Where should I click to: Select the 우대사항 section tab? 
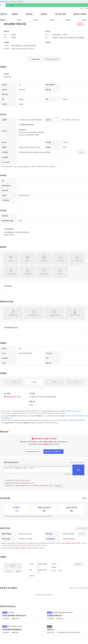tap(35, 20)
